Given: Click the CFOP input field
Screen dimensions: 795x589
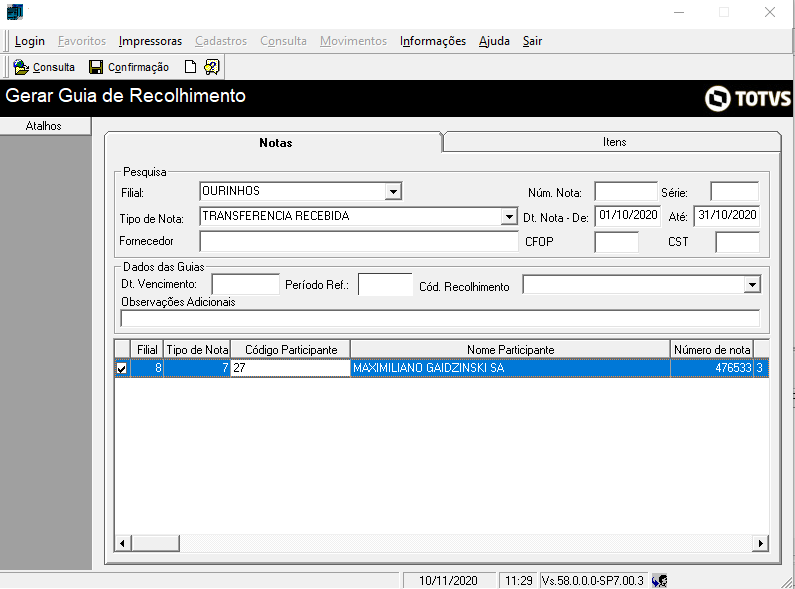Looking at the screenshot, I should [616, 242].
